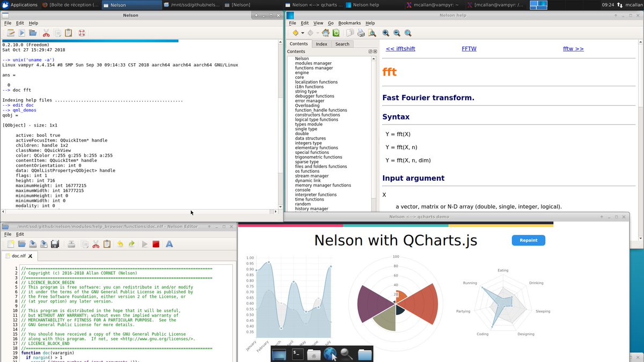Viewport: 644px width, 362px height.
Task: Click the Contents tree vertical scrollbar
Action: click(x=374, y=133)
